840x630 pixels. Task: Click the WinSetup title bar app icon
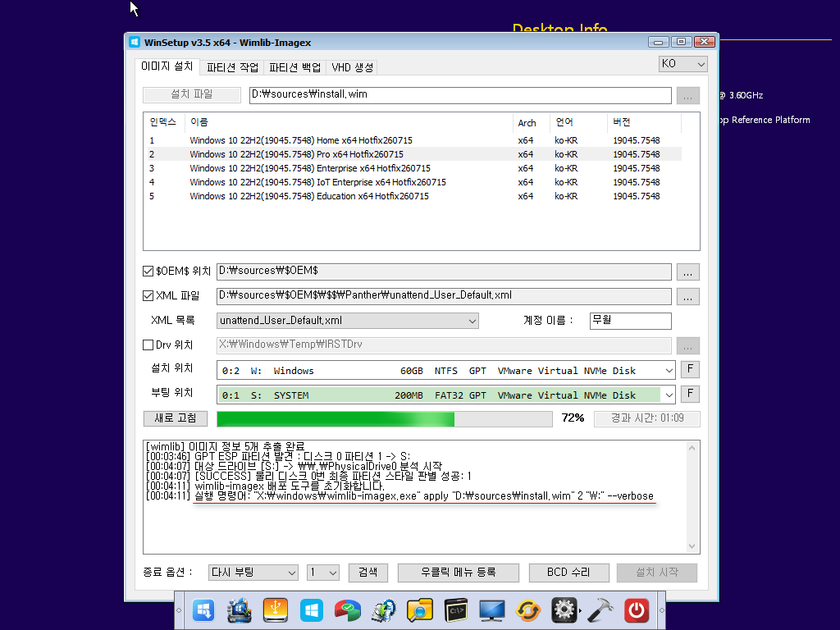[x=135, y=43]
